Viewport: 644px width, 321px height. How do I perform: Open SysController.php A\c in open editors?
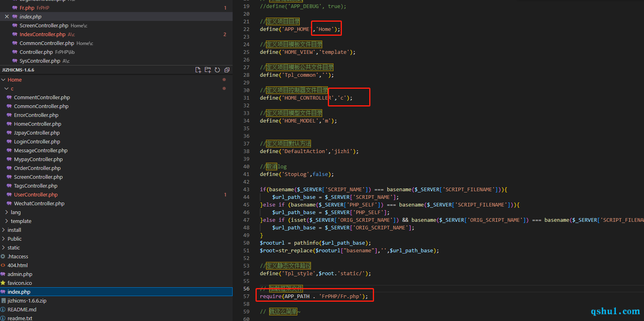click(x=116, y=61)
